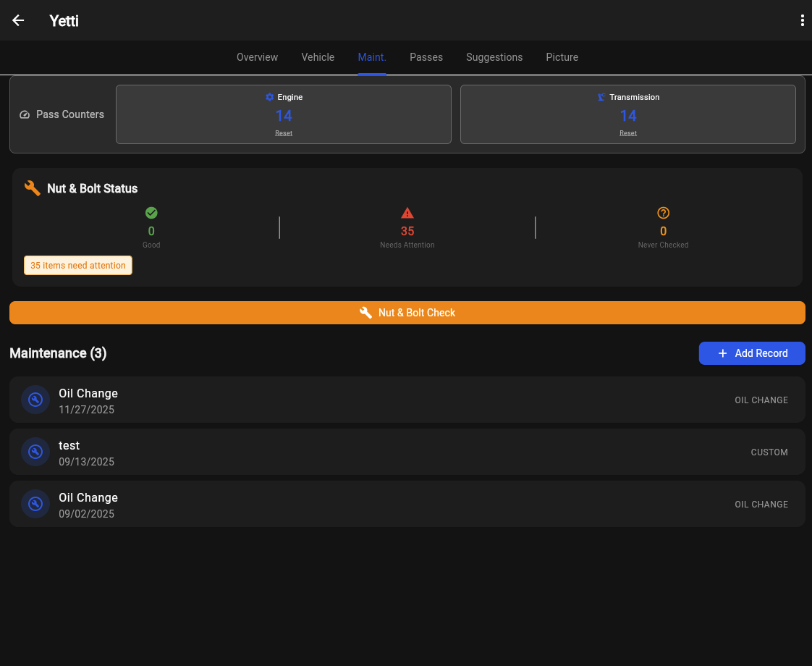This screenshot has width=812, height=666.
Task: Open the Picture tab
Action: click(562, 57)
